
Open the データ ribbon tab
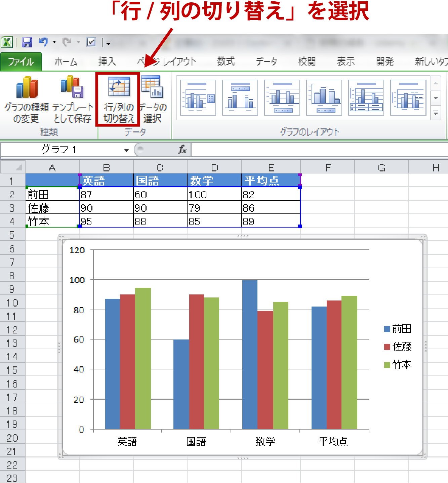tap(266, 62)
